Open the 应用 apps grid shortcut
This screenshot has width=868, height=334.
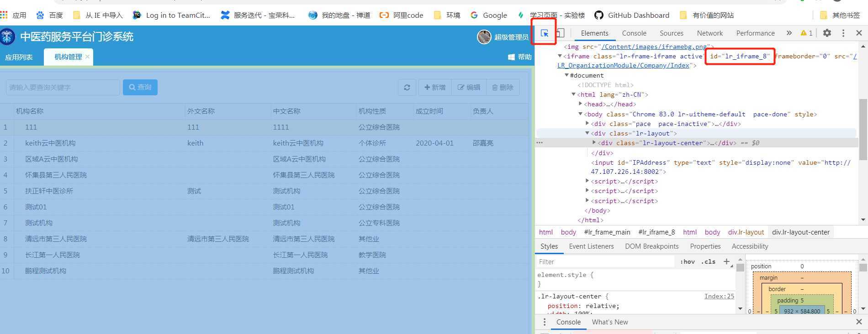point(13,15)
